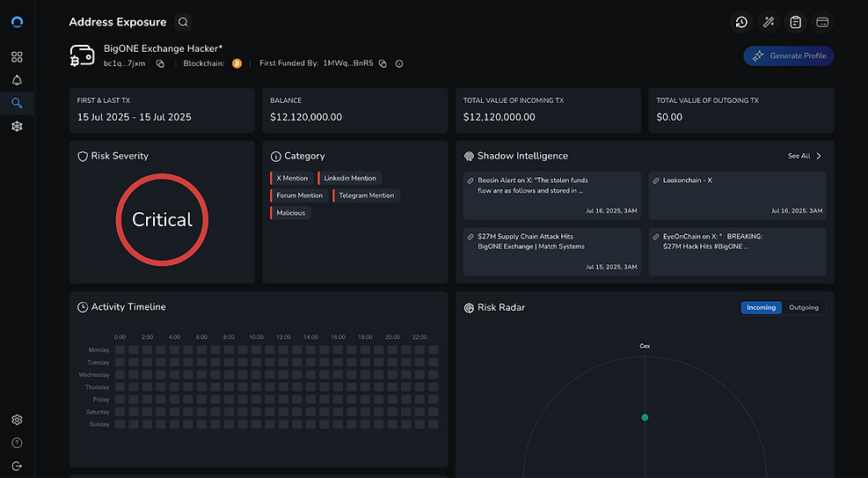The image size is (868, 478).
Task: Click link icon on $27M Supply Chain card
Action: click(470, 237)
